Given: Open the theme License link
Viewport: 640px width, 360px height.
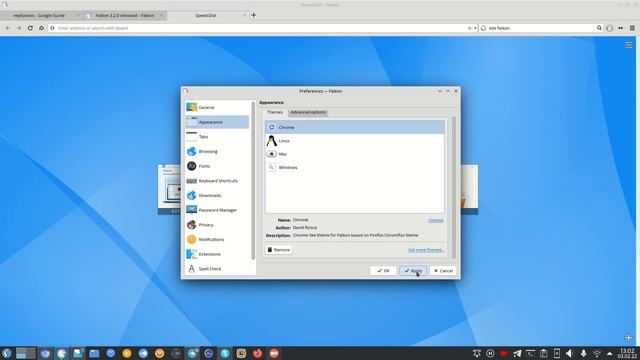Looking at the screenshot, I should (436, 220).
